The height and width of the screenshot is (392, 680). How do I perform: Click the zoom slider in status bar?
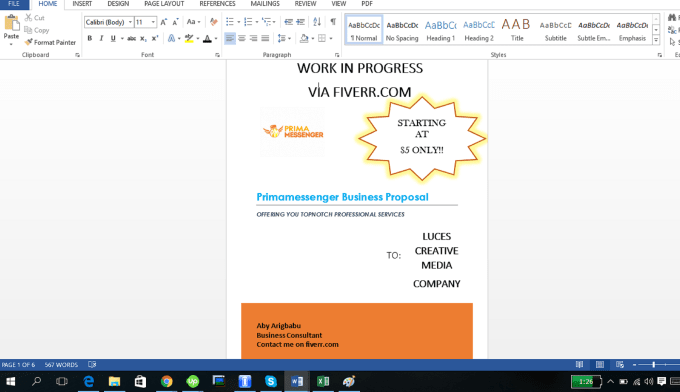[x=654, y=365]
